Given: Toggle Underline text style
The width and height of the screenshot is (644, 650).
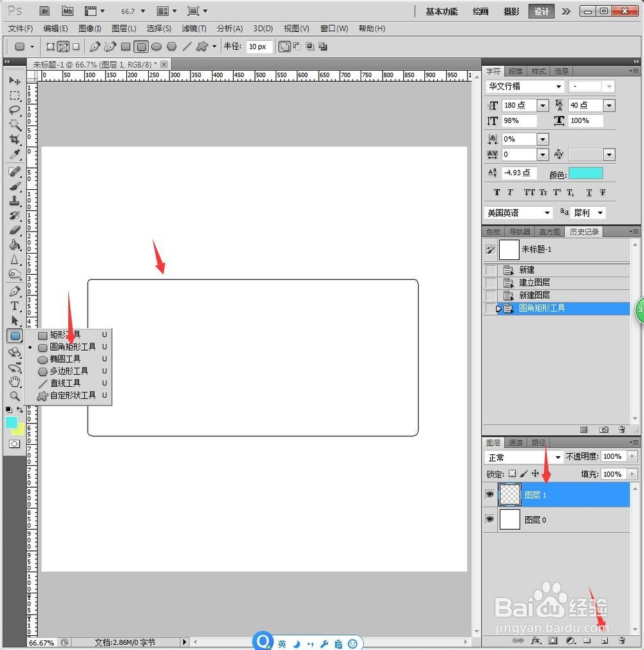Looking at the screenshot, I should 589,192.
